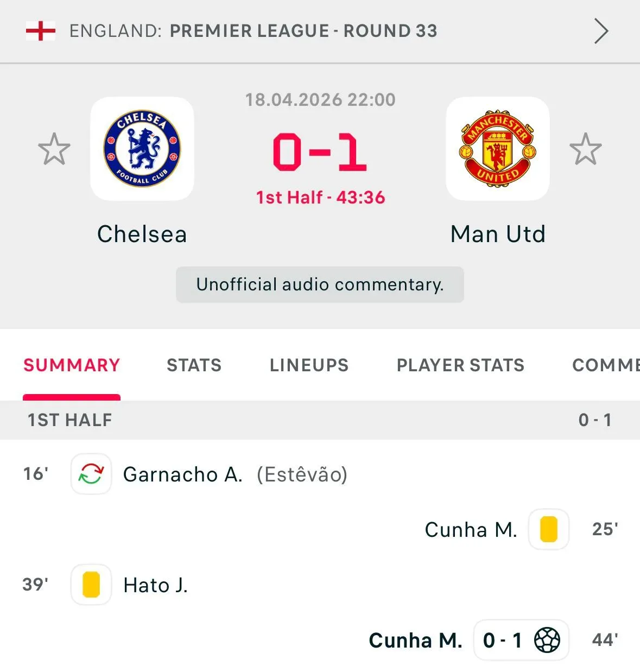The height and width of the screenshot is (672, 640).
Task: Open the Lineups tab
Action: [309, 365]
